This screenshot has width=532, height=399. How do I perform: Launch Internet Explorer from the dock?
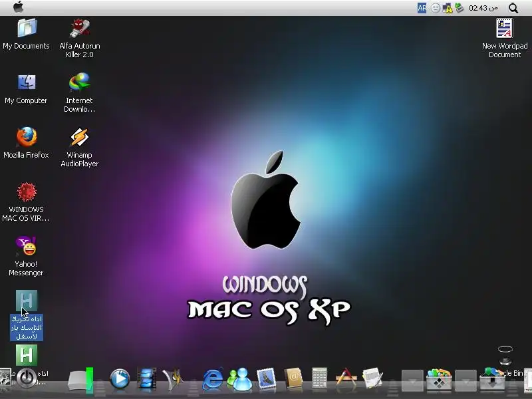(x=213, y=378)
